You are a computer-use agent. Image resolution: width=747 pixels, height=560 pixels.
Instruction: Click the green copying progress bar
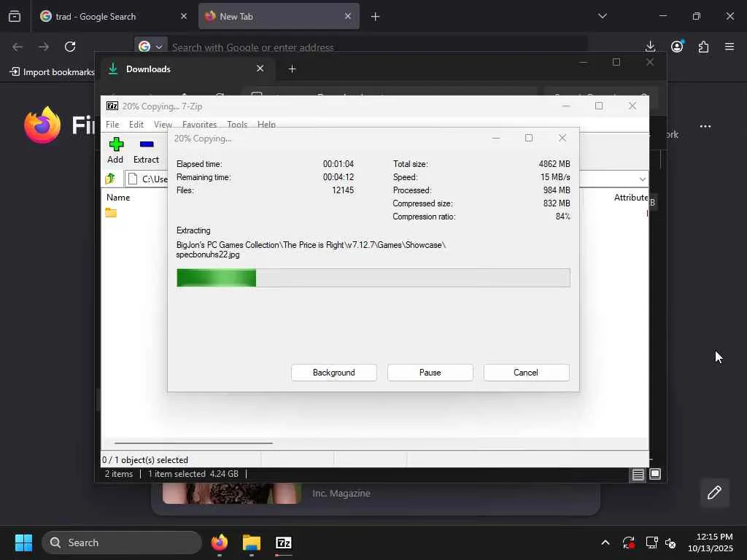coord(373,278)
